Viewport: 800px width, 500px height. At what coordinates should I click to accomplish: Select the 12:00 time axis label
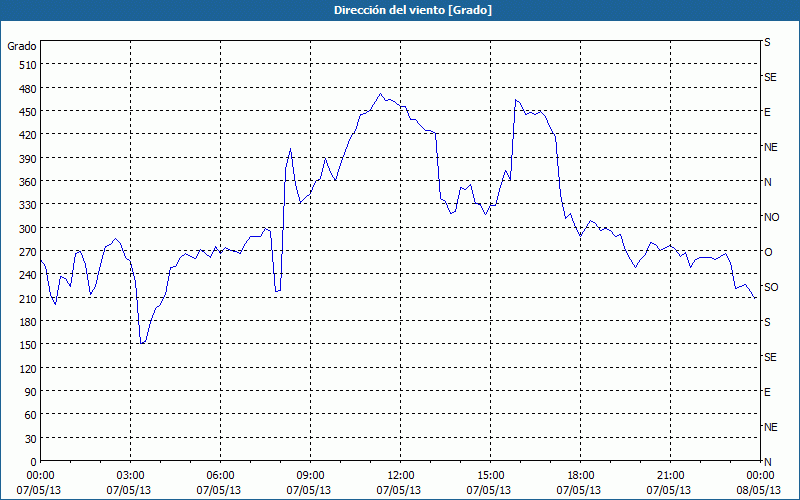click(x=401, y=476)
